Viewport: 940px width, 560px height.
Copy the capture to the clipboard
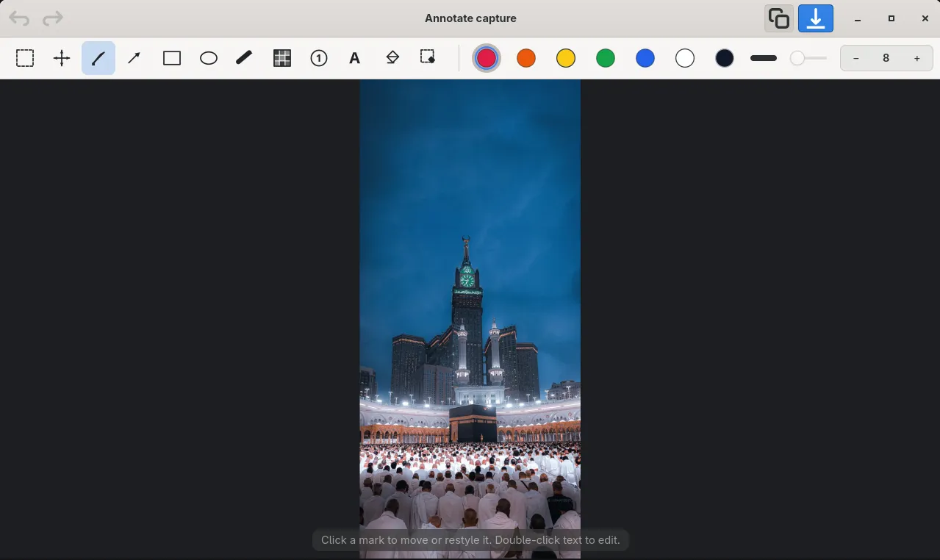pos(779,18)
